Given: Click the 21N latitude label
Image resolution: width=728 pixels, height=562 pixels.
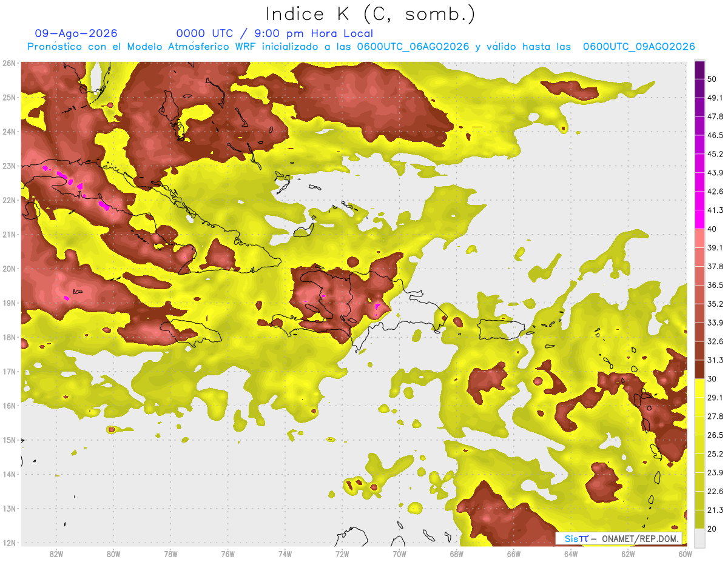Looking at the screenshot, I should (x=9, y=234).
